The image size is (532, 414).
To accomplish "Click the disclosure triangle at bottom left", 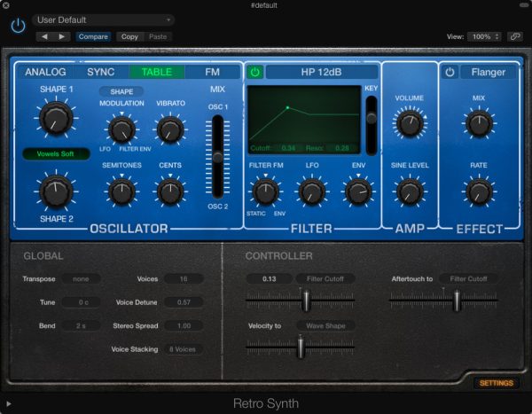I will coord(9,404).
